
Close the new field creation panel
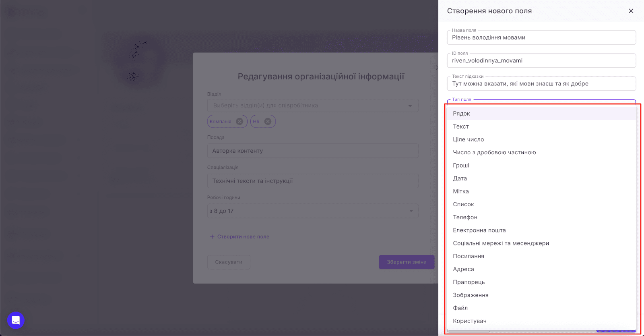tap(631, 11)
